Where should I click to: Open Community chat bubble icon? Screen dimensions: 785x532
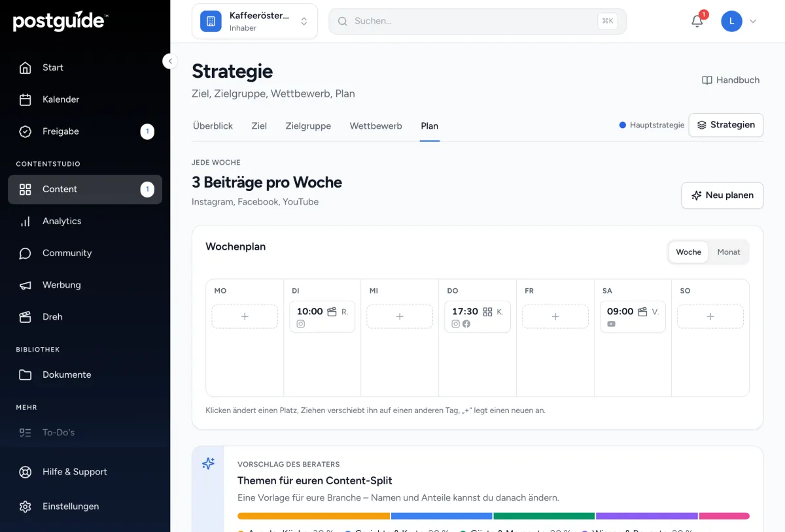click(26, 254)
